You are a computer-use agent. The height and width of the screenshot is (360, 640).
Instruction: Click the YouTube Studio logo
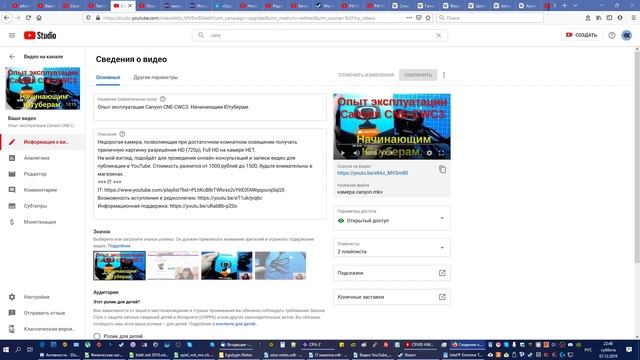[x=40, y=36]
